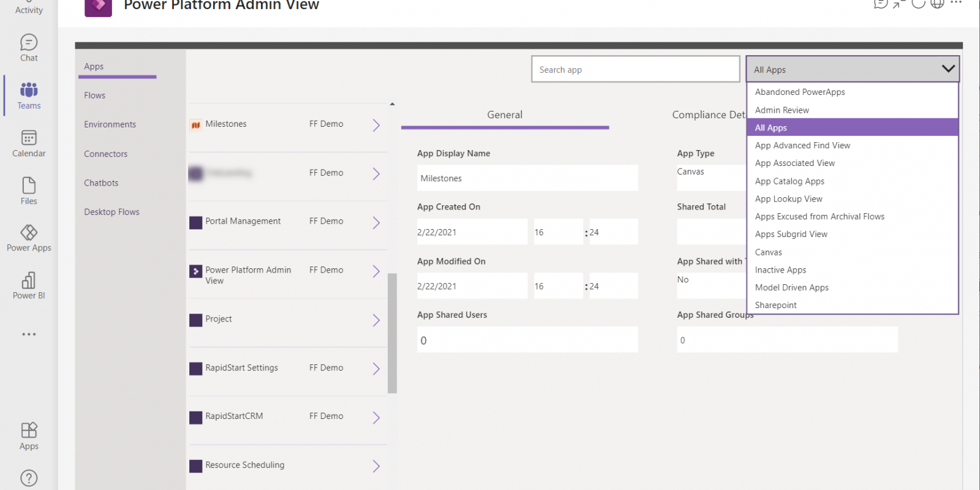
Task: Click the RapidStartCRM app icon
Action: click(x=196, y=418)
